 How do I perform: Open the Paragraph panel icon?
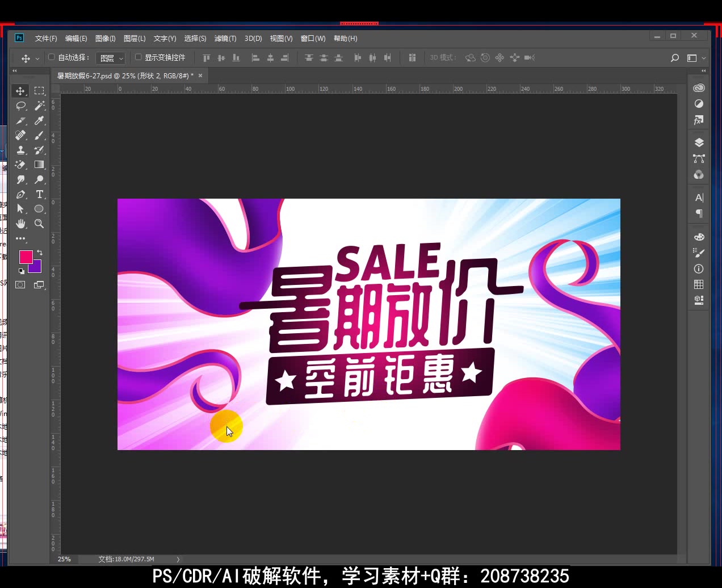[699, 214]
